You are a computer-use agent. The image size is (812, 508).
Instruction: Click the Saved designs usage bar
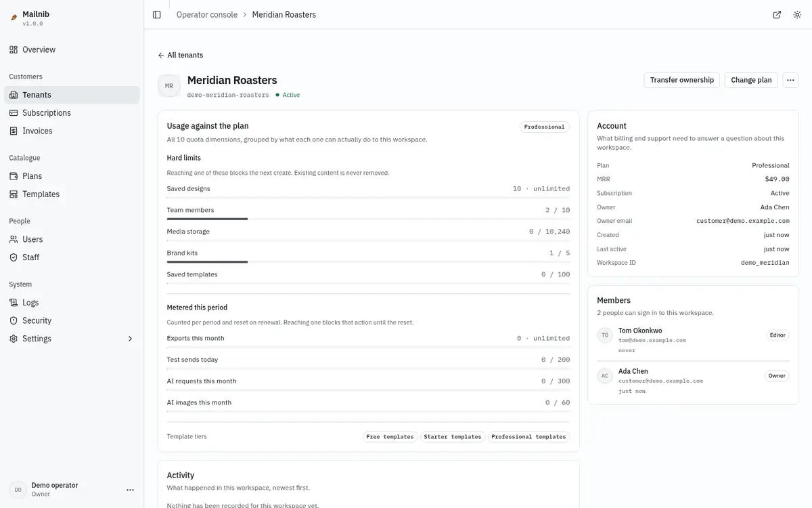point(368,197)
